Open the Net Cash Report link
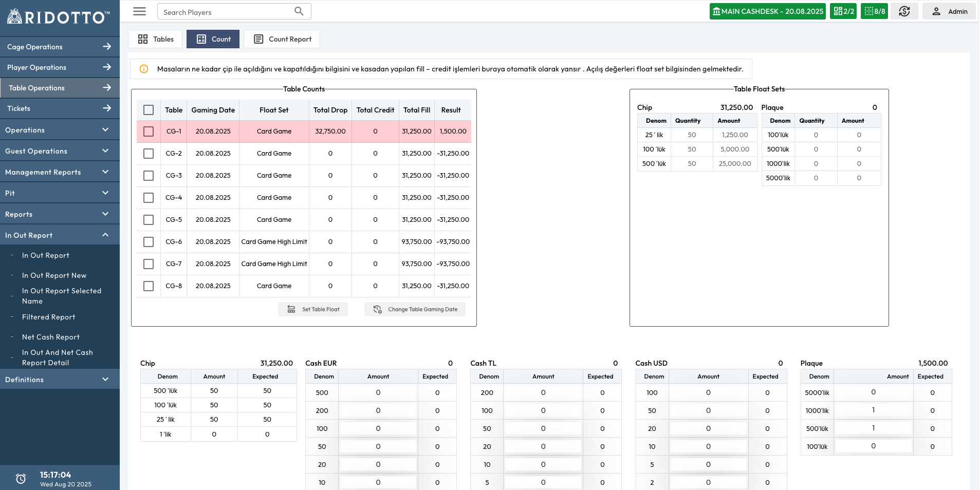 (51, 337)
